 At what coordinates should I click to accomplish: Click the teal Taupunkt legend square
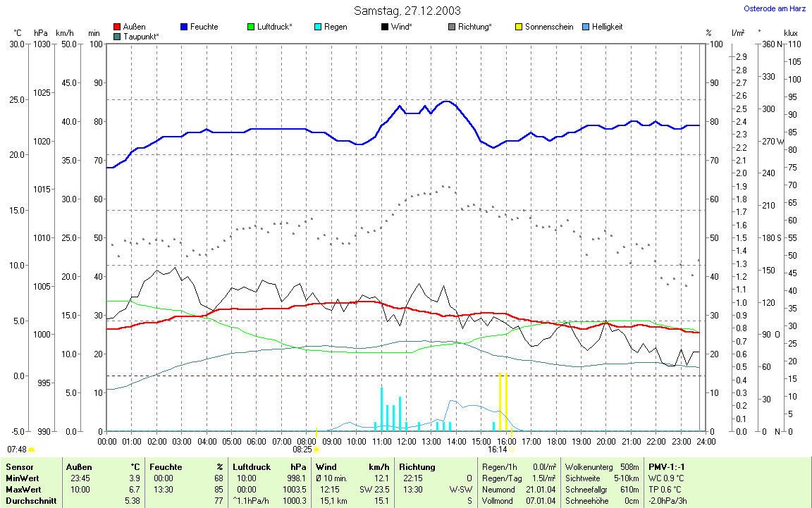117,36
